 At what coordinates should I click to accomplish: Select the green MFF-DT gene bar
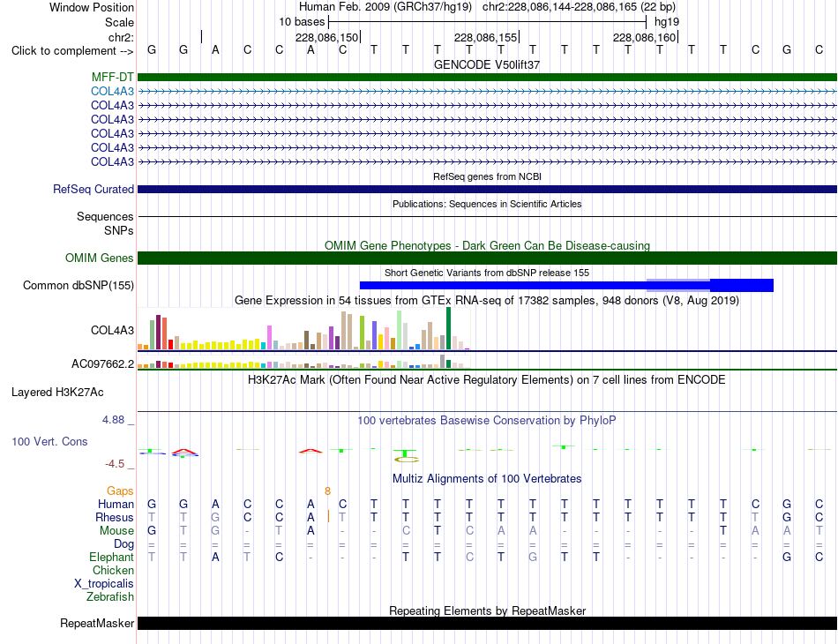pos(487,78)
